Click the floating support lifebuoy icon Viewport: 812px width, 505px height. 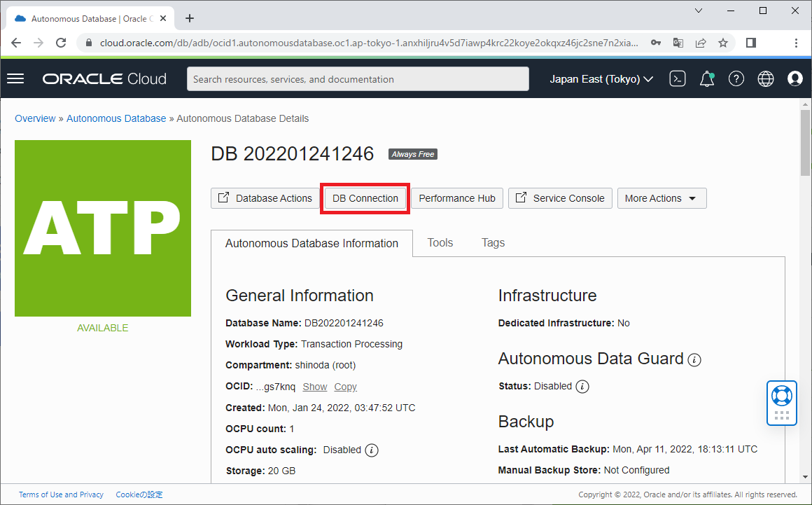point(781,396)
